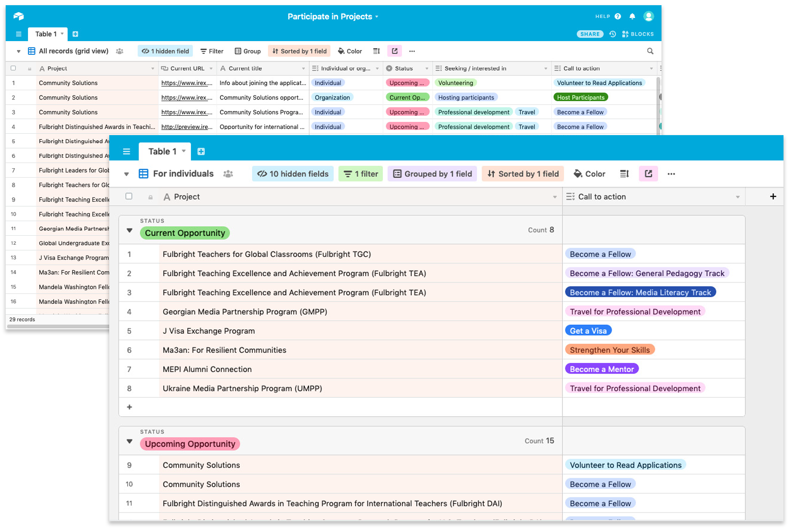Add a new table in the back window
This screenshot has width=792, height=532.
tap(75, 34)
